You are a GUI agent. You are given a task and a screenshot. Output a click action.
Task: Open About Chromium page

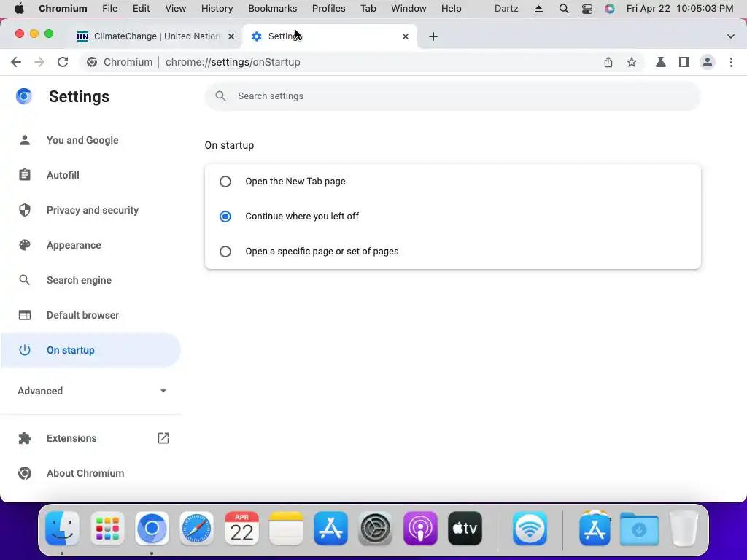pyautogui.click(x=90, y=473)
